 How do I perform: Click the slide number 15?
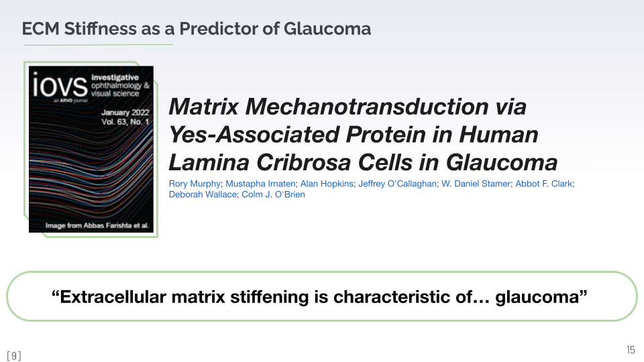click(x=630, y=350)
